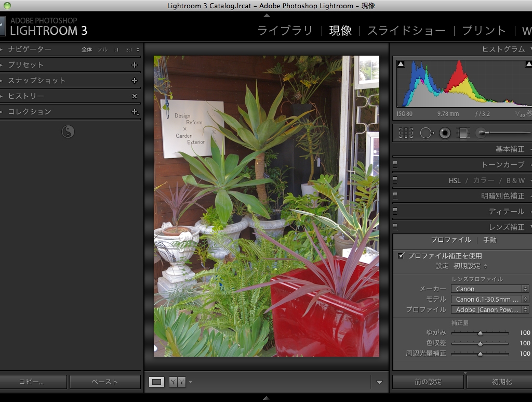The height and width of the screenshot is (402, 532).
Task: Open the モデル lens model dropdown
Action: (x=490, y=299)
